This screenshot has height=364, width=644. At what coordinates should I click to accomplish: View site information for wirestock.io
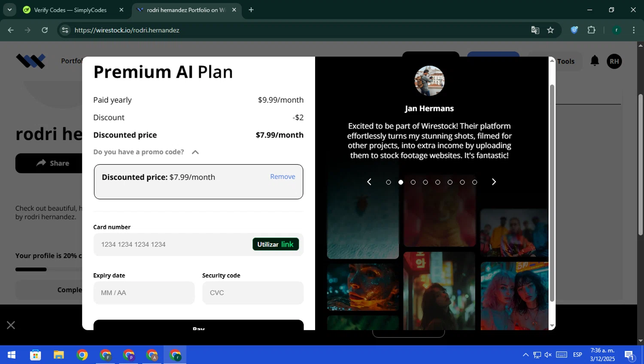click(65, 30)
